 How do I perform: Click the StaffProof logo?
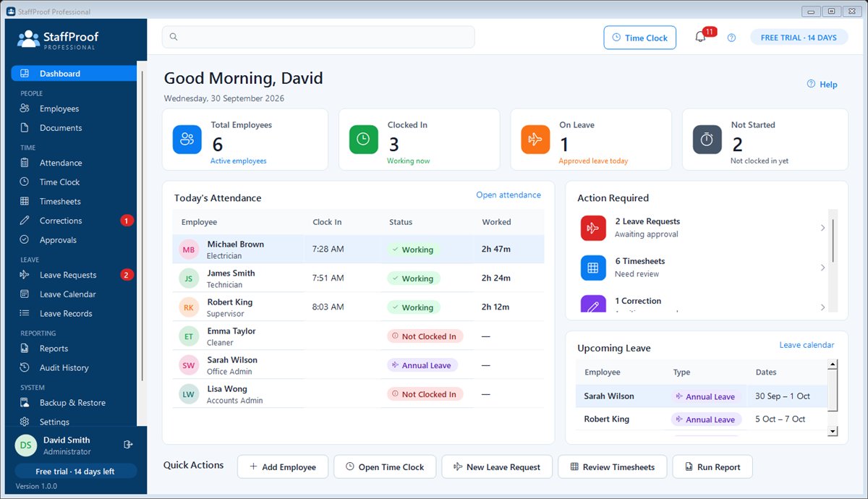58,39
